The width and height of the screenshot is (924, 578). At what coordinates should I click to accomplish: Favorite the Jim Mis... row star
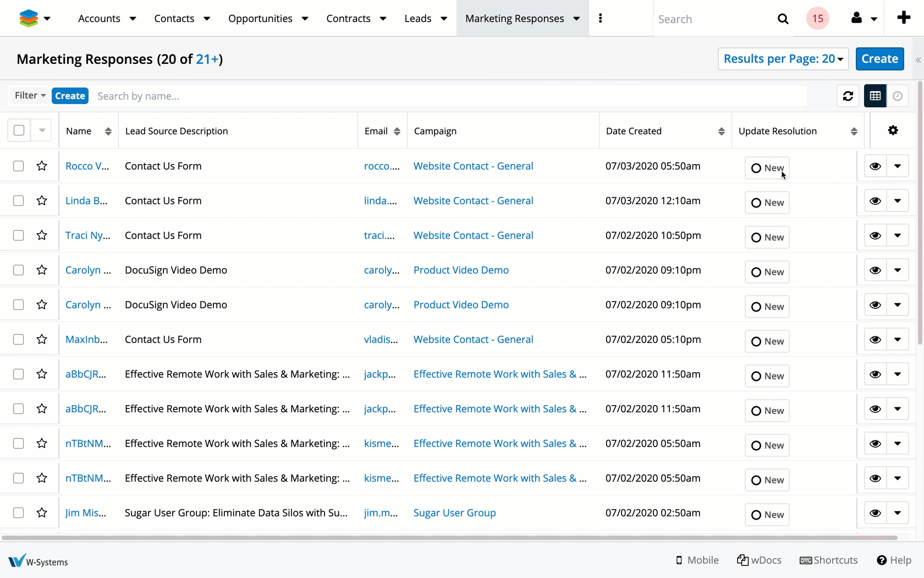(x=42, y=512)
